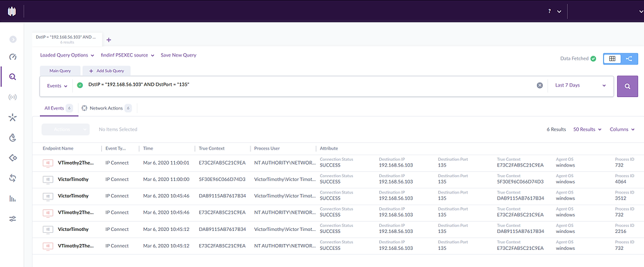The width and height of the screenshot is (644, 267).
Task: Click Process ID 2216 value
Action: point(620,232)
